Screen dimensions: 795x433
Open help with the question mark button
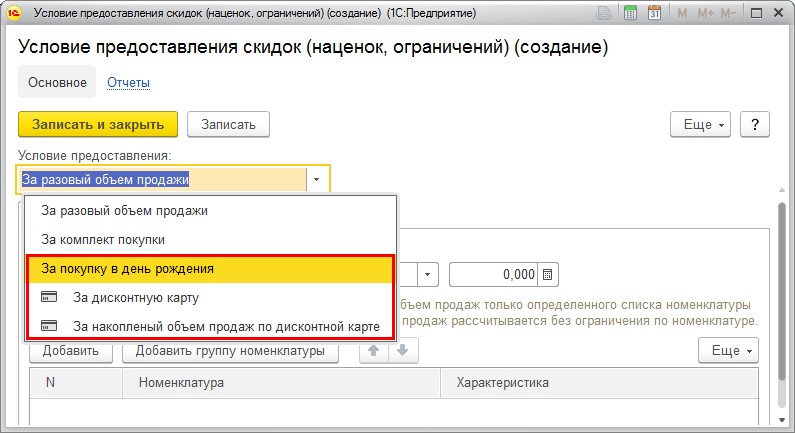[x=755, y=125]
